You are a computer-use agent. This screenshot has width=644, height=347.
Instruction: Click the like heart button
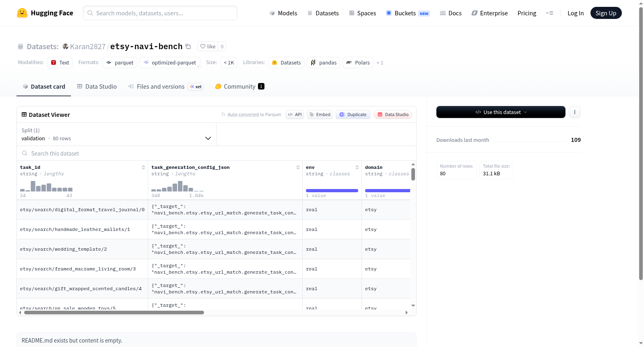(x=208, y=46)
